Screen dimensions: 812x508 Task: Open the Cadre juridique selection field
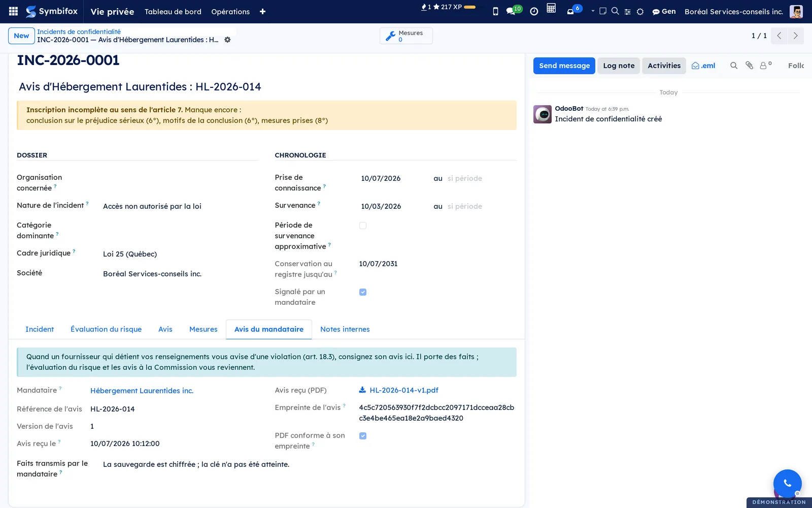tap(180, 254)
